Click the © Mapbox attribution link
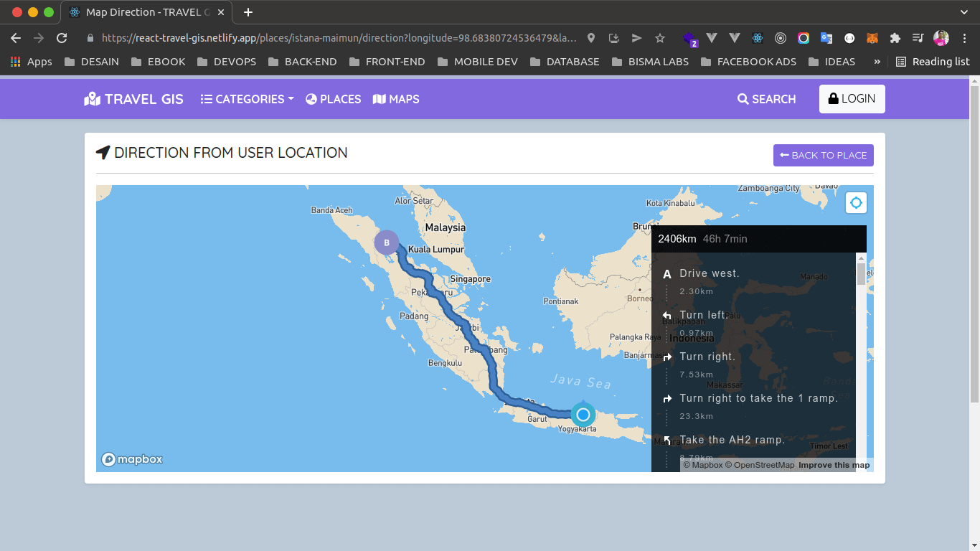Image resolution: width=980 pixels, height=551 pixels. tap(703, 465)
